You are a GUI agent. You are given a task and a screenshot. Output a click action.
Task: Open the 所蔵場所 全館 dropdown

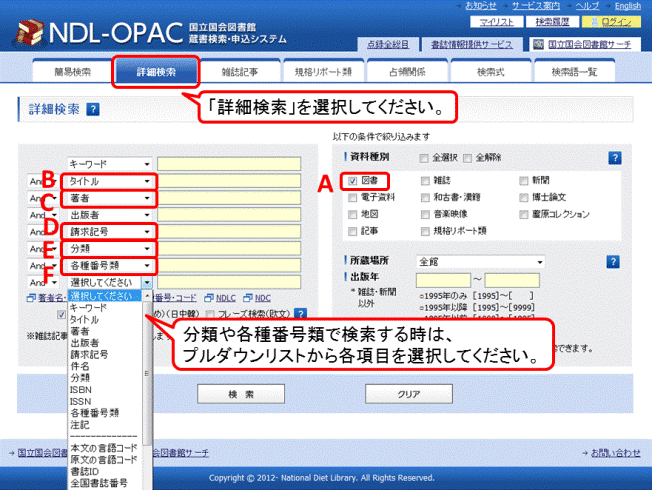click(x=480, y=262)
